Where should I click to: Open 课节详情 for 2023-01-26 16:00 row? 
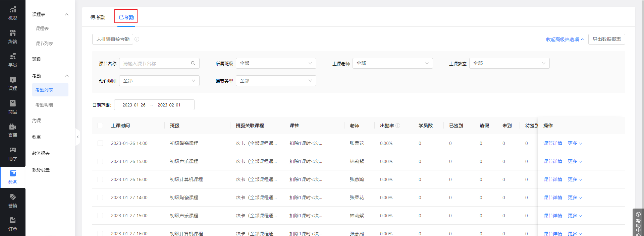point(553,179)
